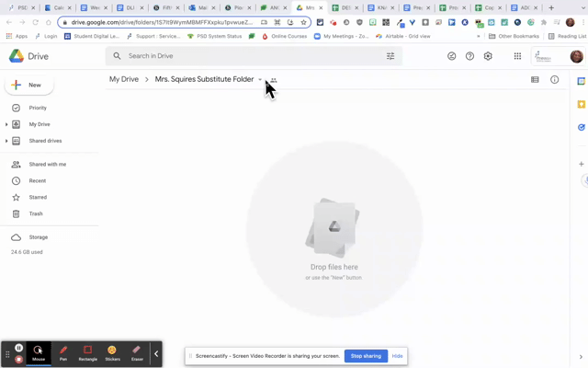
Task: Open the Reading List
Action: [x=567, y=37]
